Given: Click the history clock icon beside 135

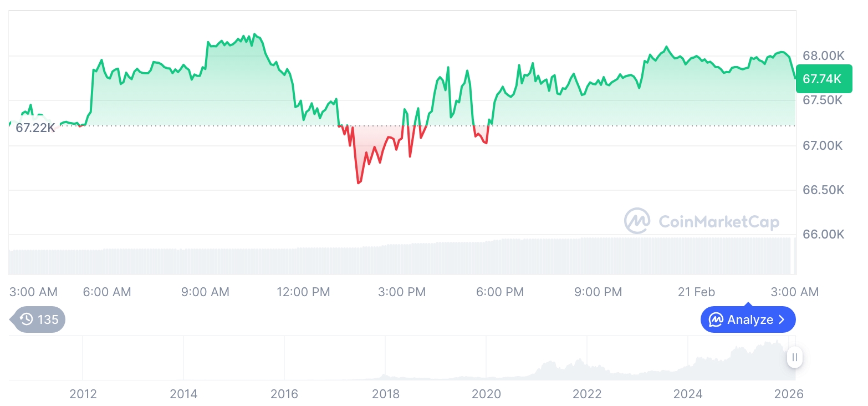Looking at the screenshot, I should pyautogui.click(x=26, y=319).
